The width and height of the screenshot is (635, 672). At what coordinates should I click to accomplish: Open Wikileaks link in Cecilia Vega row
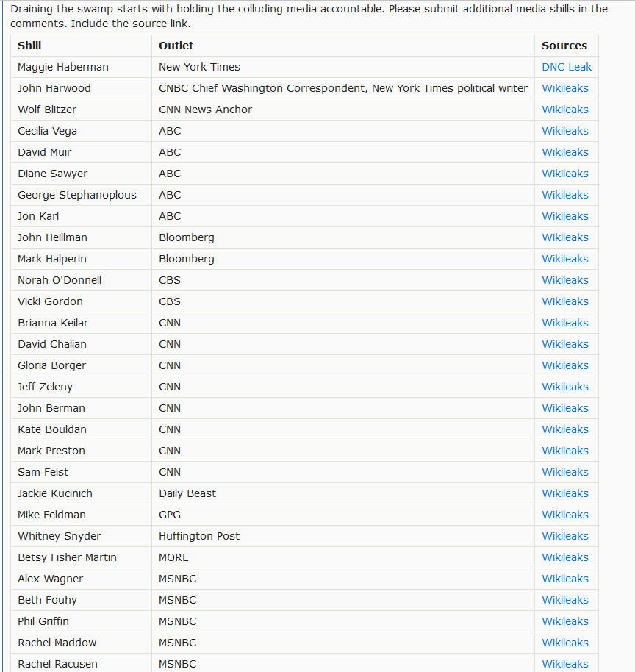[x=564, y=131]
